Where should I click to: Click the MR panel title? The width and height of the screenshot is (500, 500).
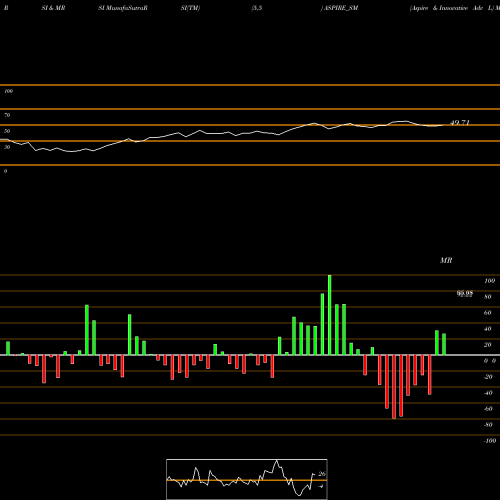coord(446,260)
